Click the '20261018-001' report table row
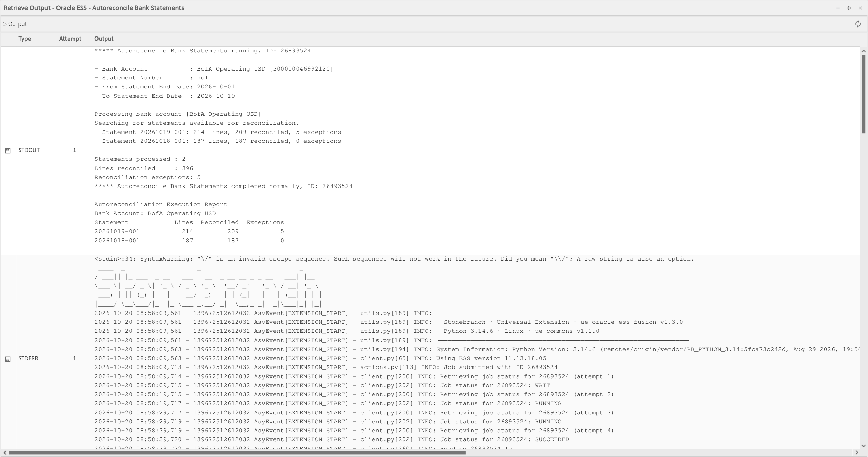 click(x=189, y=241)
